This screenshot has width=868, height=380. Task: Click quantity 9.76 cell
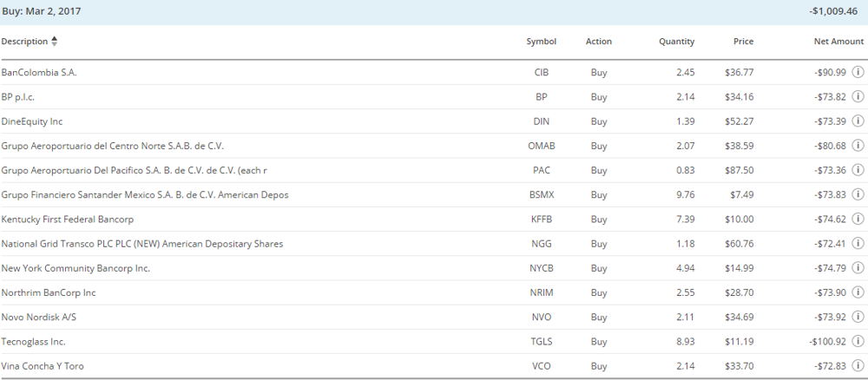pyautogui.click(x=686, y=194)
